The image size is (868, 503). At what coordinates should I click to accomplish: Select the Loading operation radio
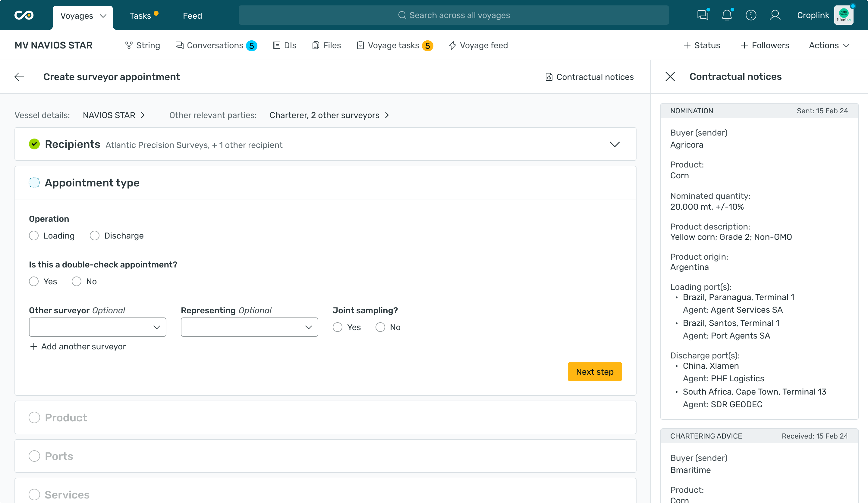34,236
